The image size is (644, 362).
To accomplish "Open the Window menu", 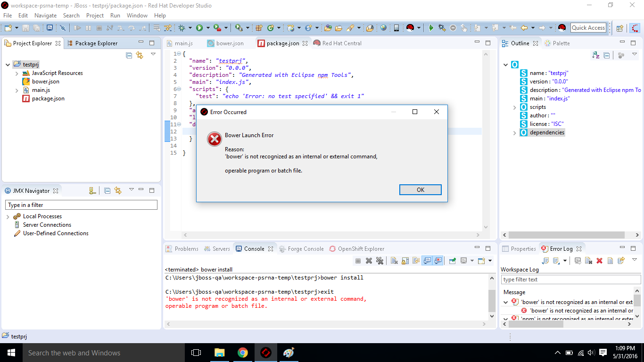I will point(137,16).
